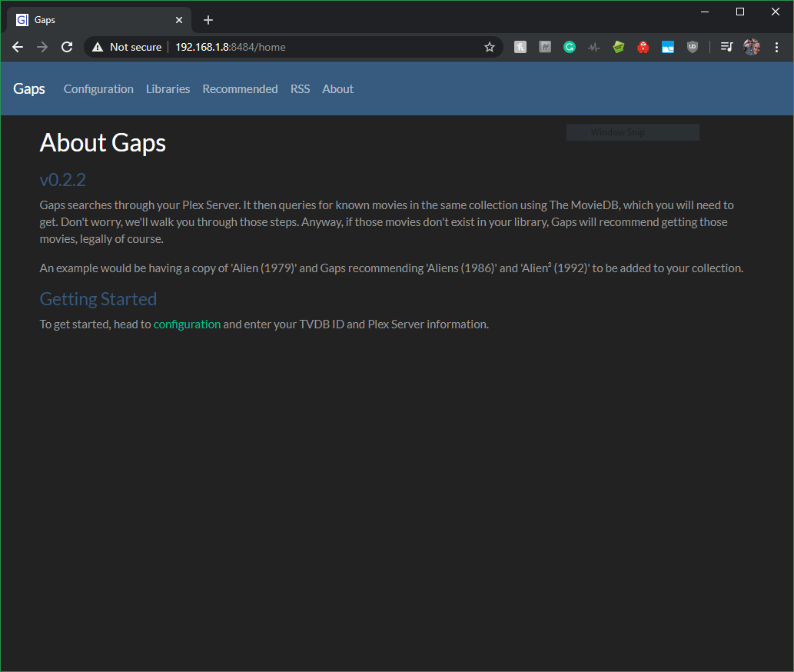Screen dimensions: 794x672
Task: Open the Libraries nav item
Action: tap(168, 88)
